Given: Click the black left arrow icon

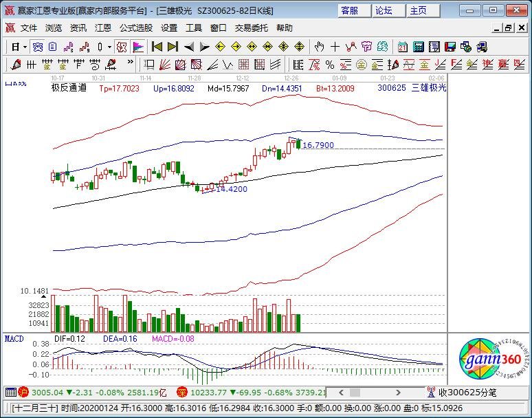Looking at the screenshot, I should (188, 47).
